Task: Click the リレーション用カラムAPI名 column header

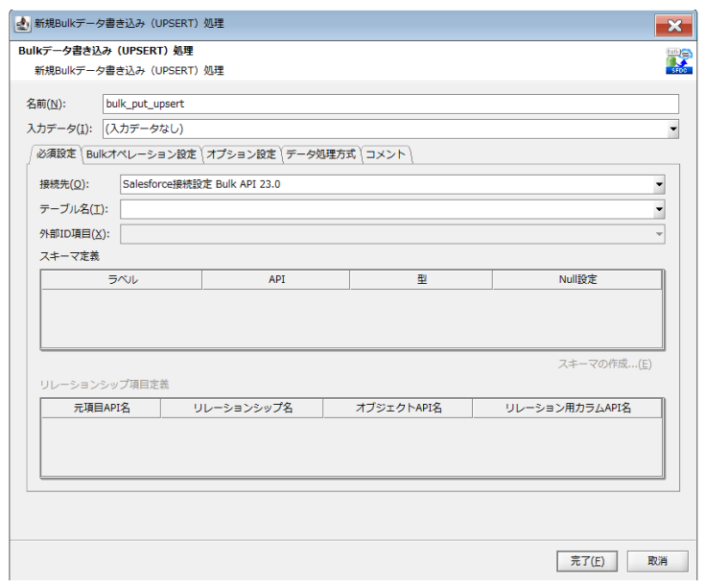Action: [x=568, y=408]
